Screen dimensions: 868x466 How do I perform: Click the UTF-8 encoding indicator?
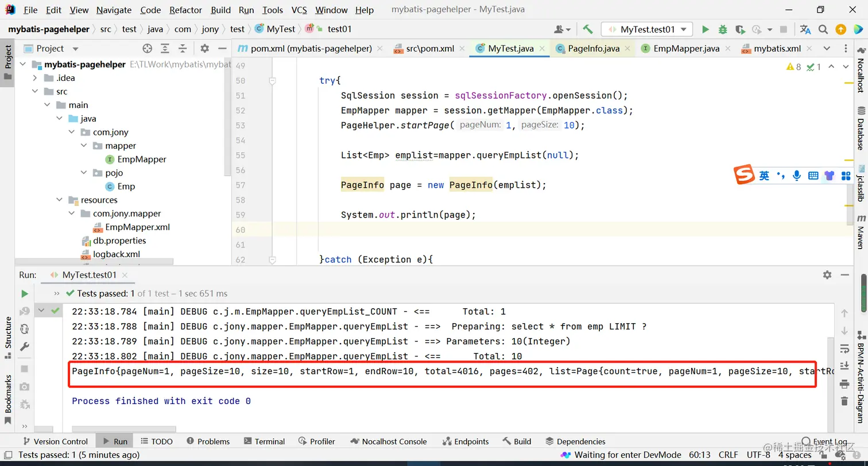[758, 455]
